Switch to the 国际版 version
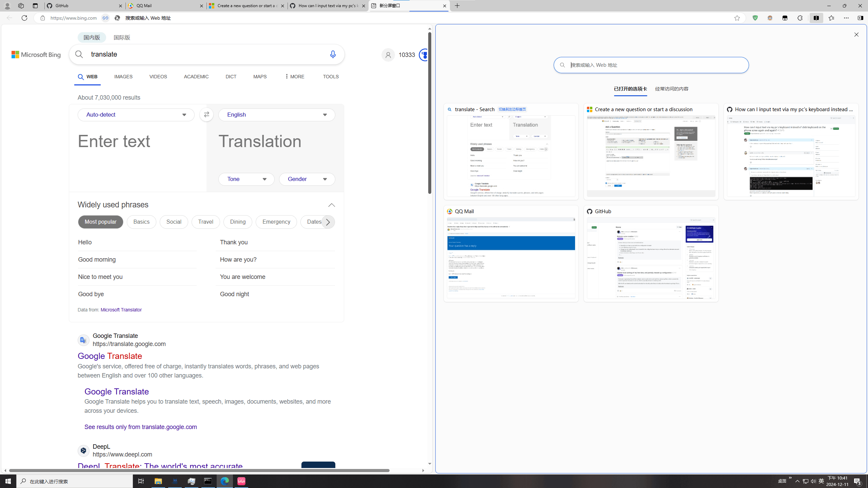 coord(121,37)
